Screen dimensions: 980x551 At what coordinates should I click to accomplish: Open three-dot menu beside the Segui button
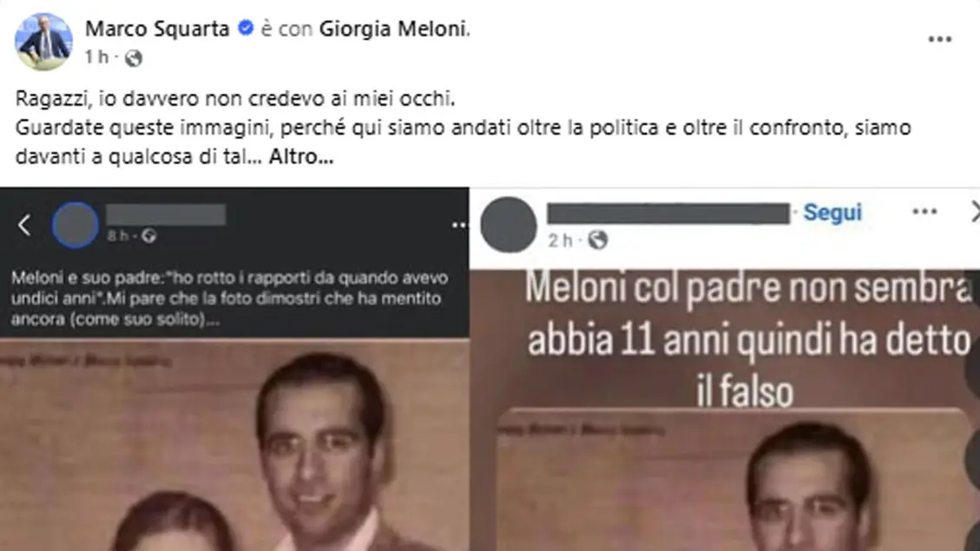[924, 212]
